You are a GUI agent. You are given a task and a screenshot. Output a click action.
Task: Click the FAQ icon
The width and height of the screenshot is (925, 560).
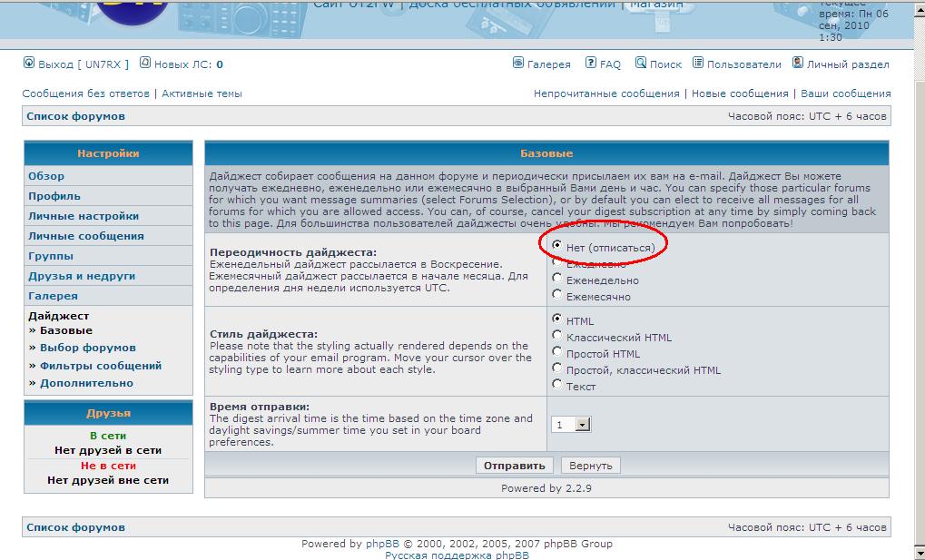tap(591, 64)
